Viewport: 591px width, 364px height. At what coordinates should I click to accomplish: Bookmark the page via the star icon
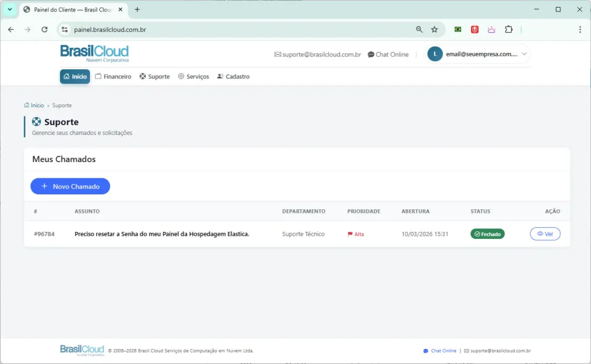(x=435, y=29)
